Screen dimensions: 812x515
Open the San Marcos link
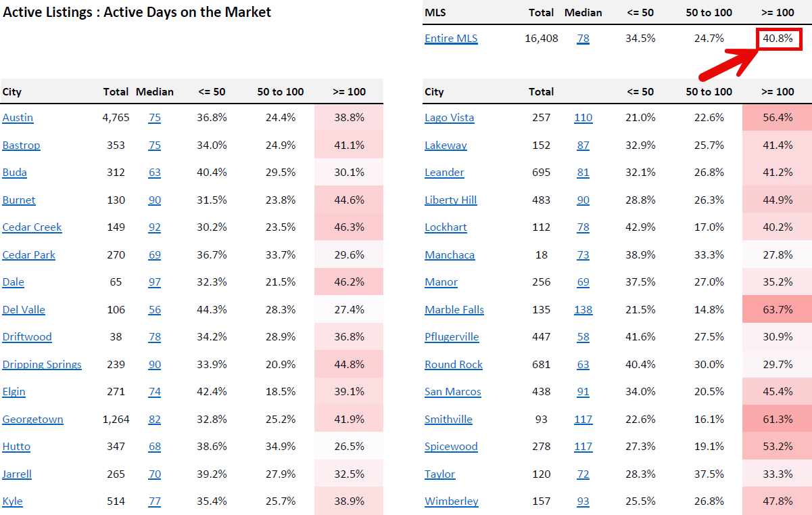point(453,392)
